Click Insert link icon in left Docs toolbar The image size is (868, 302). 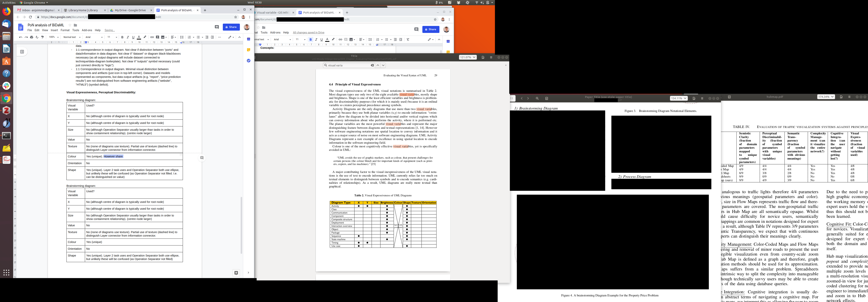click(x=152, y=37)
